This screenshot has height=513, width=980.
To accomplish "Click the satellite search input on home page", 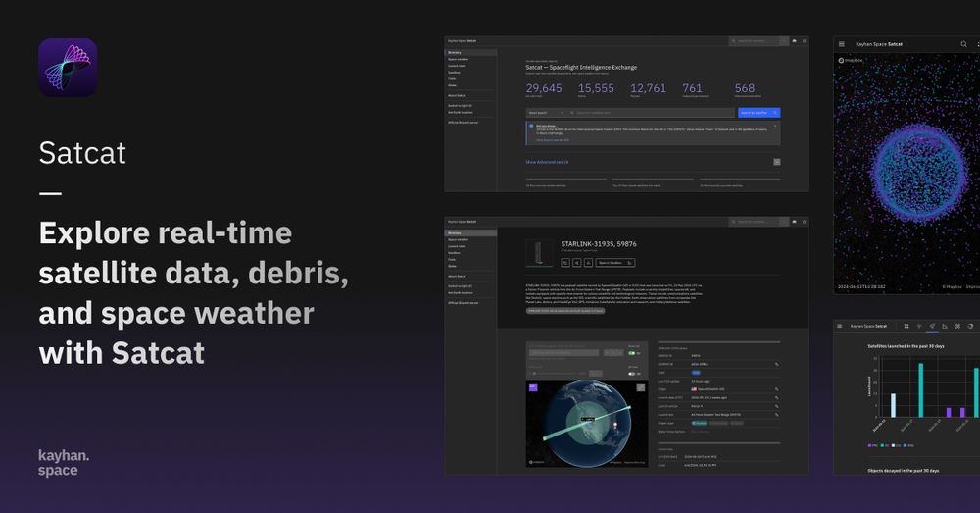I will pos(651,113).
